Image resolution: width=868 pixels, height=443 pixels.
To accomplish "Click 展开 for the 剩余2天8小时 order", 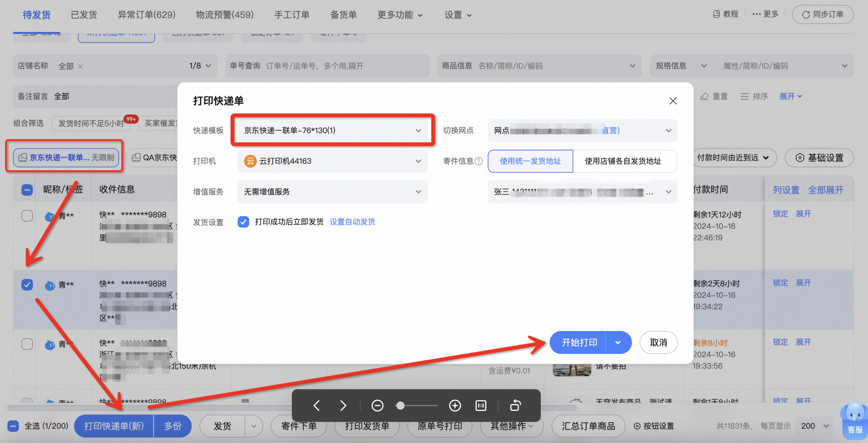I will point(803,283).
